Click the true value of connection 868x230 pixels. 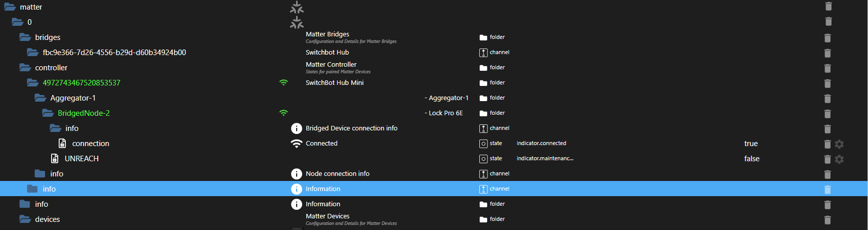751,144
